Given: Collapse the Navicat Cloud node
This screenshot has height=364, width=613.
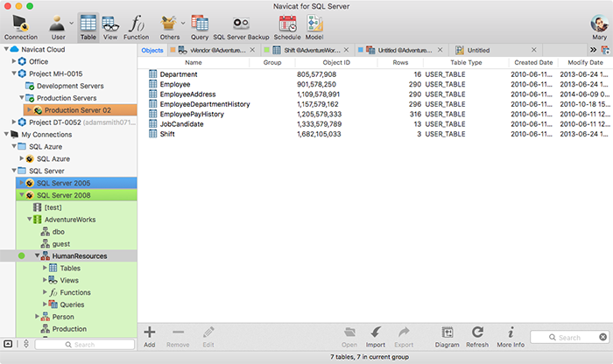Looking at the screenshot, I should (6, 49).
